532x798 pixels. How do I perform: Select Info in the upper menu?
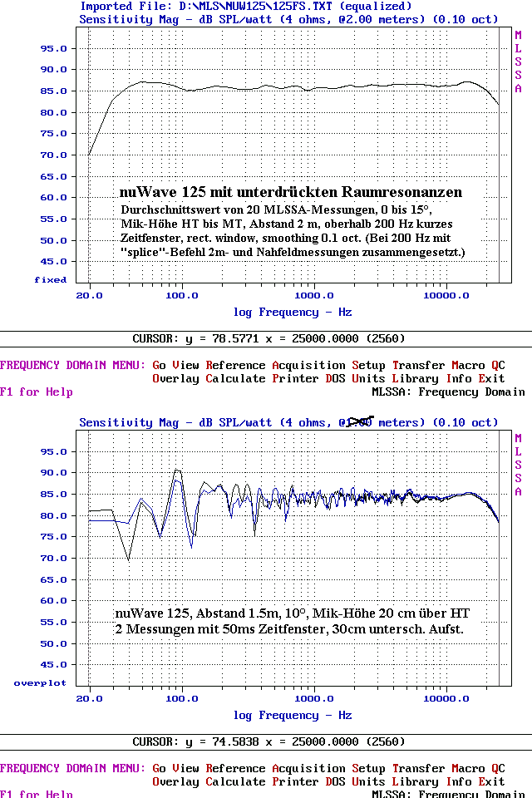[458, 379]
